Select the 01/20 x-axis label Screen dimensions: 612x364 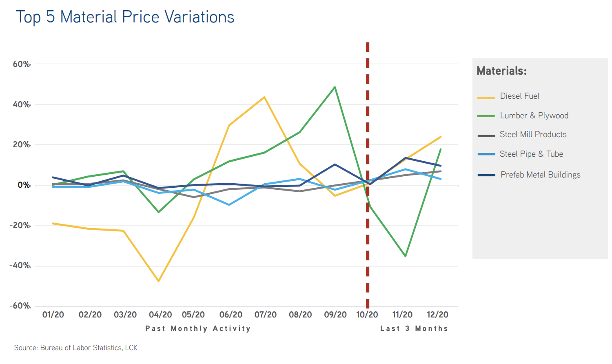tap(53, 315)
